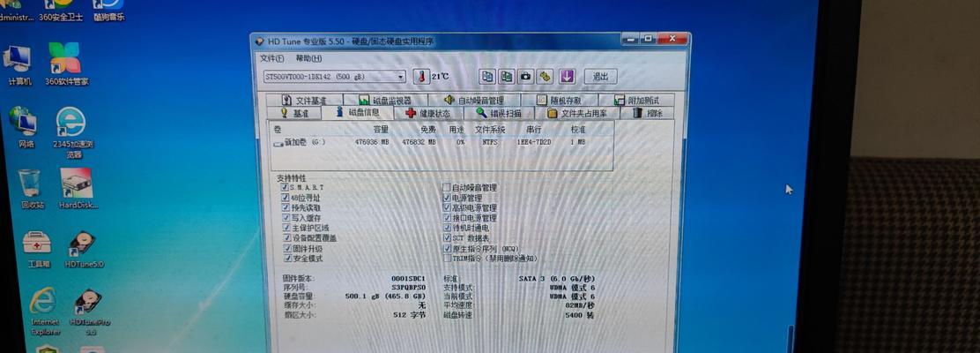Switch to the 文件夹占用率 tab
This screenshot has height=353, width=980.
577,113
